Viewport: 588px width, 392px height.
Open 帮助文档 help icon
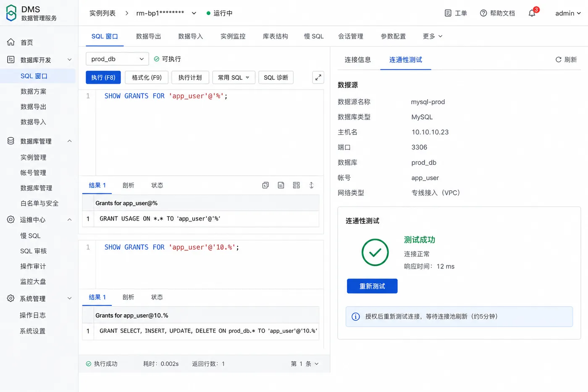tap(483, 13)
